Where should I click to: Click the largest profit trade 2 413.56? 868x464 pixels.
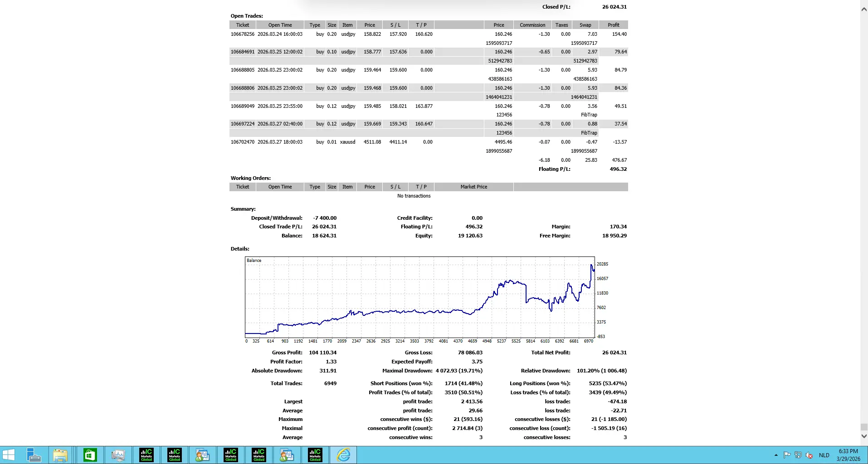coord(472,401)
